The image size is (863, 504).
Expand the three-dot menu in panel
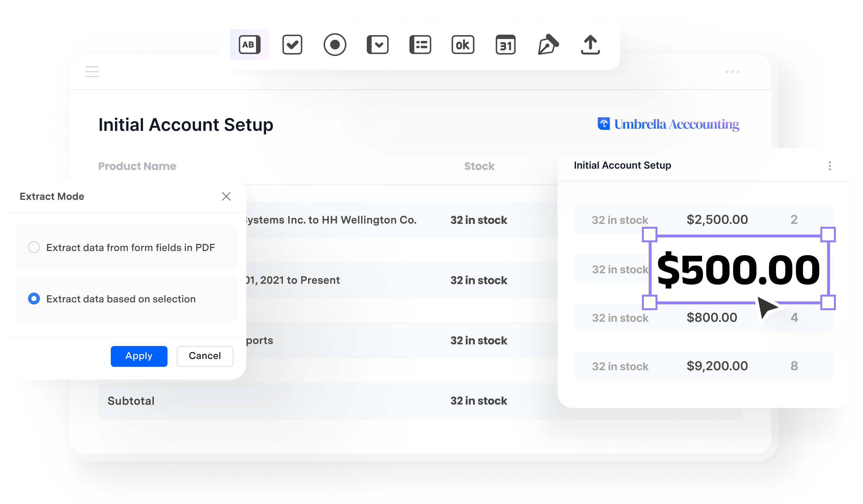831,167
